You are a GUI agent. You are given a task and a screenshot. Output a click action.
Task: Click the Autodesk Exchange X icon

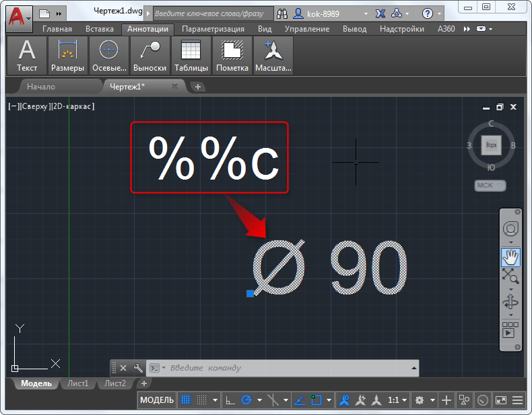pyautogui.click(x=380, y=13)
